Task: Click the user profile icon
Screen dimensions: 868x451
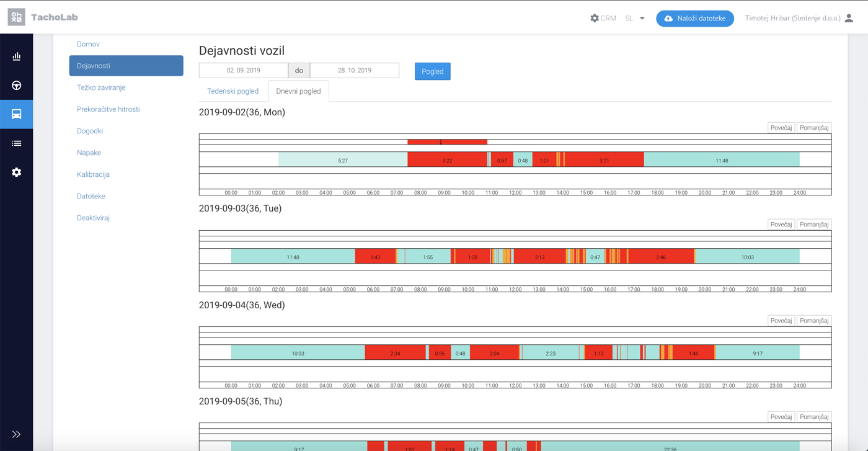Action: (849, 18)
